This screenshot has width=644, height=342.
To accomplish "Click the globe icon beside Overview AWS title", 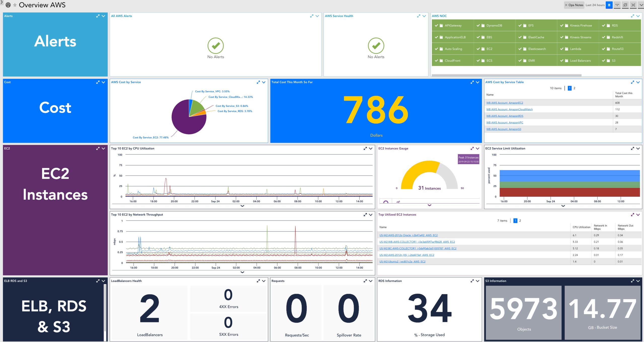I will [8, 5].
